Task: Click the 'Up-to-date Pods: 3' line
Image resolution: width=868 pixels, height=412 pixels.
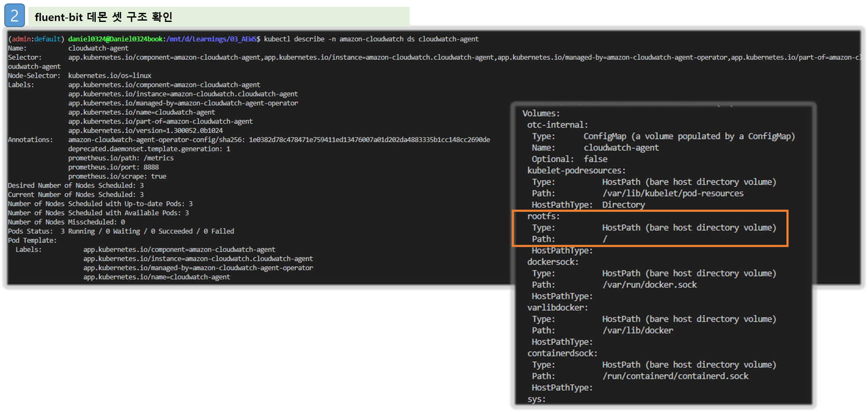Action: pos(100,204)
